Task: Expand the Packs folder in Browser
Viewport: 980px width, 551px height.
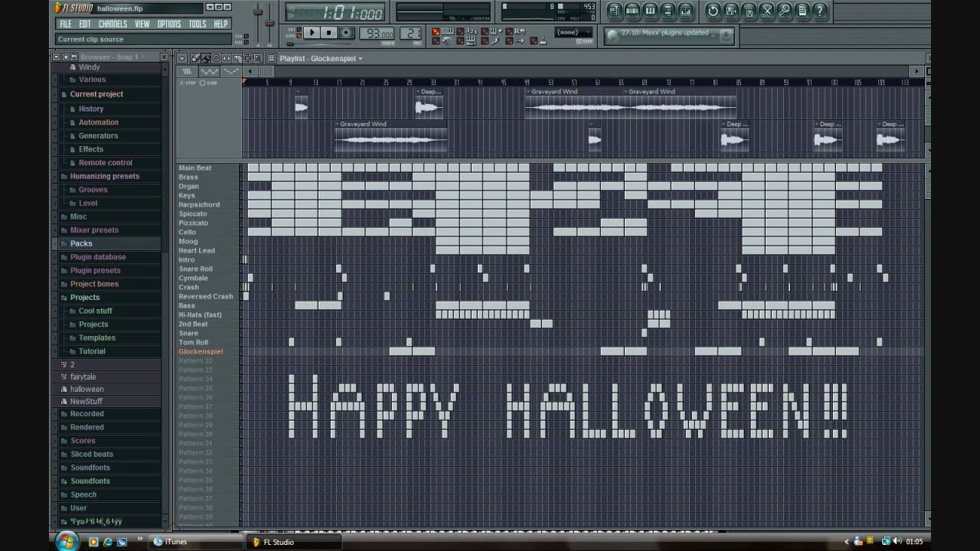Action: [81, 243]
